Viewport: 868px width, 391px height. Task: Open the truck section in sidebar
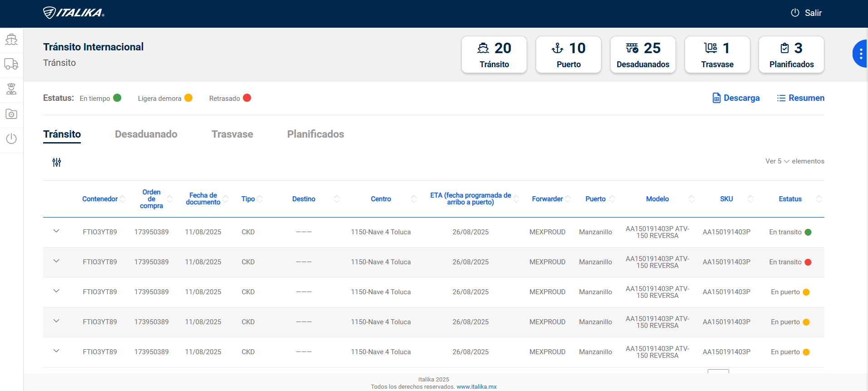coord(11,64)
